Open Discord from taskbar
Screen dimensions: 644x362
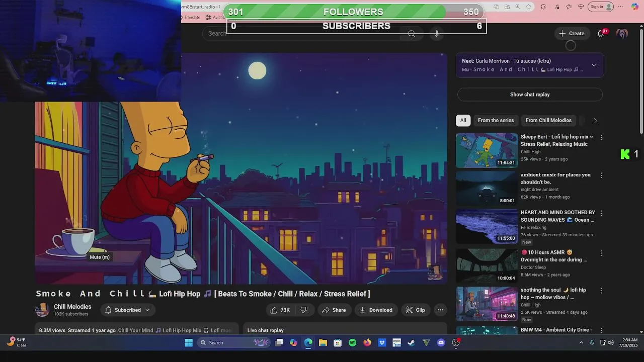click(x=441, y=343)
